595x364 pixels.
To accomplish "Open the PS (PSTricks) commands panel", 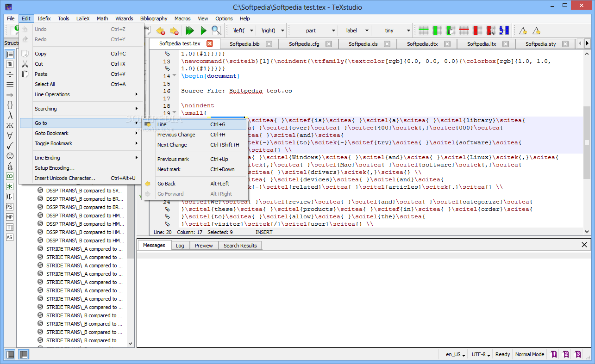I will coord(10,207).
